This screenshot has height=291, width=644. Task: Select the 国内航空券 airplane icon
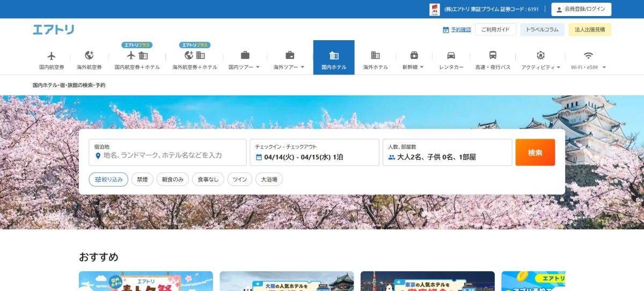[52, 55]
